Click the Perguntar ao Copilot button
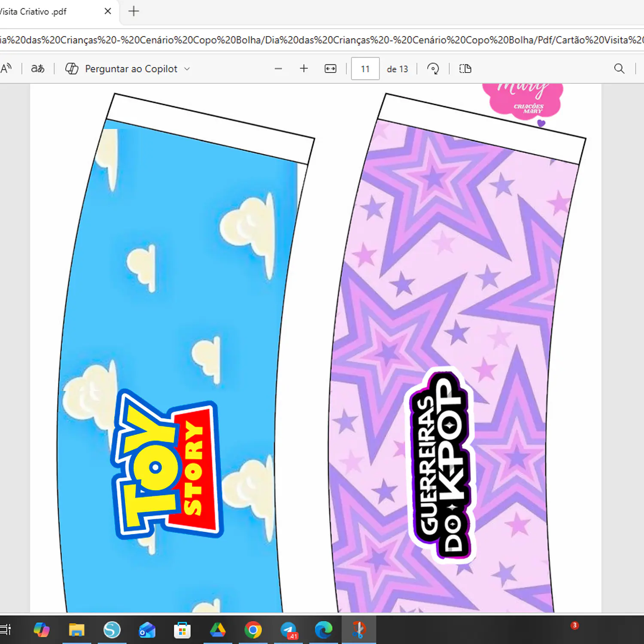Screen dimensions: 644x644 (127, 69)
